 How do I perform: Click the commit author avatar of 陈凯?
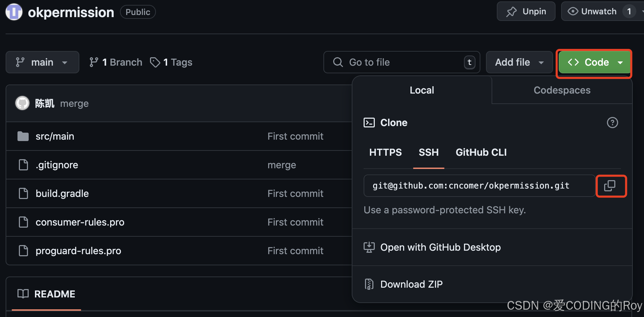22,103
